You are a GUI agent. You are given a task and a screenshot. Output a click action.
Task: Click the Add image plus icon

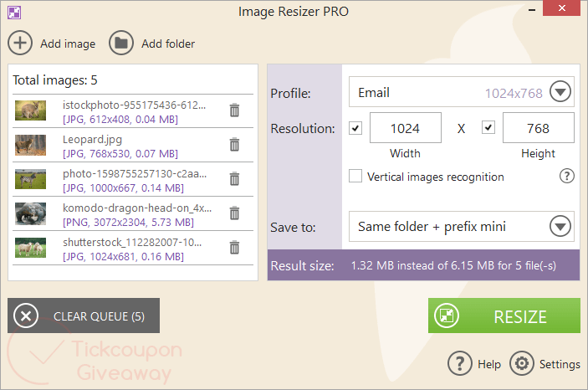pyautogui.click(x=20, y=43)
